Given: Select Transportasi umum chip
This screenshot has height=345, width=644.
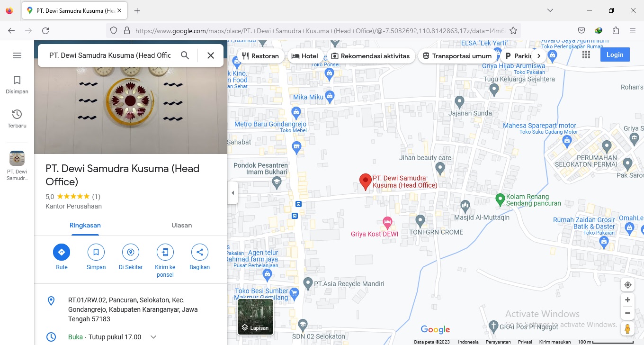Looking at the screenshot, I should coord(457,56).
